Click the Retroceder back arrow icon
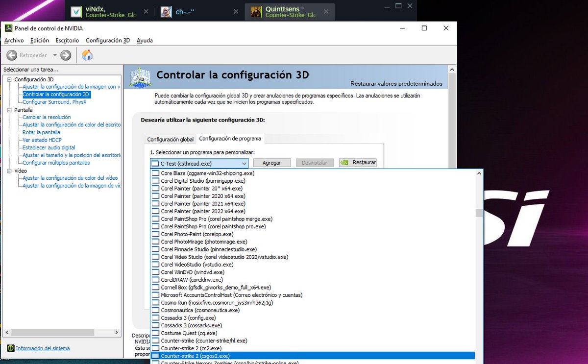The image size is (588, 364). click(x=12, y=55)
